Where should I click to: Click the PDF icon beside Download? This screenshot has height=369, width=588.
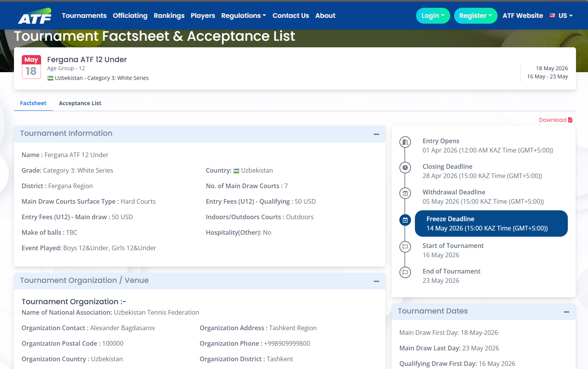[x=570, y=120]
